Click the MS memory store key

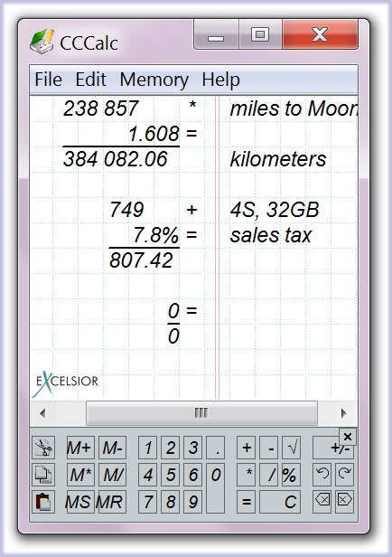pos(80,502)
